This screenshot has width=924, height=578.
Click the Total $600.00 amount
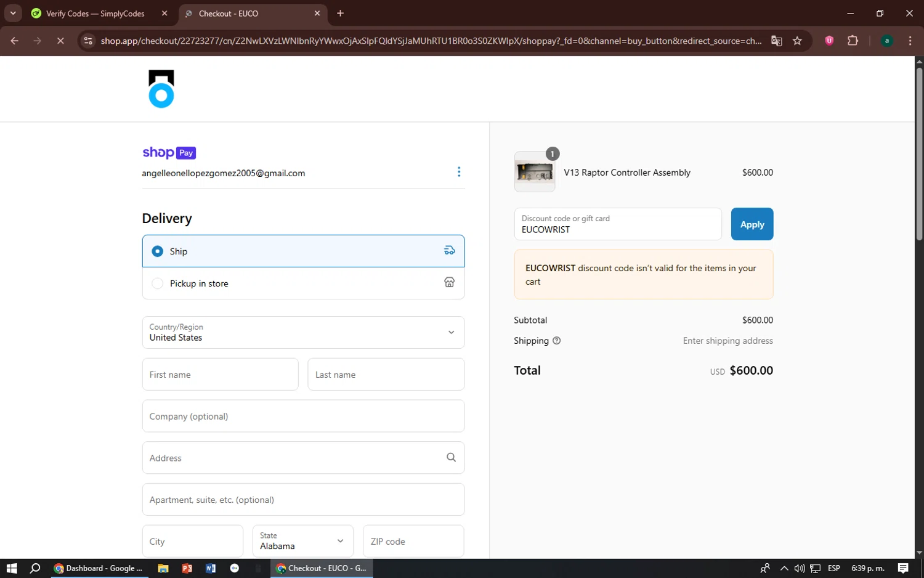(751, 370)
